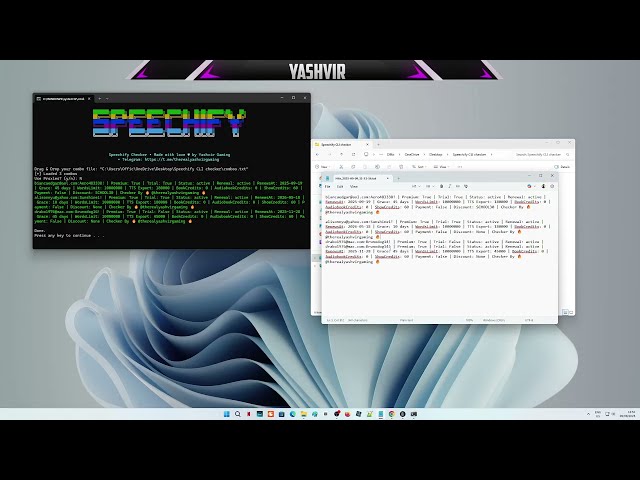Toggle bold formatting in Notepad
Image resolution: width=640 pixels, height=480 pixels.
[441, 187]
